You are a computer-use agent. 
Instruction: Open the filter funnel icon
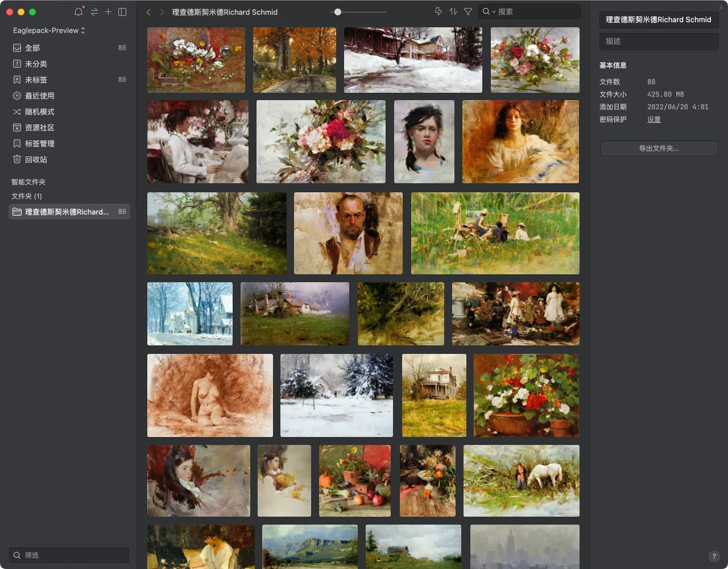(x=468, y=11)
